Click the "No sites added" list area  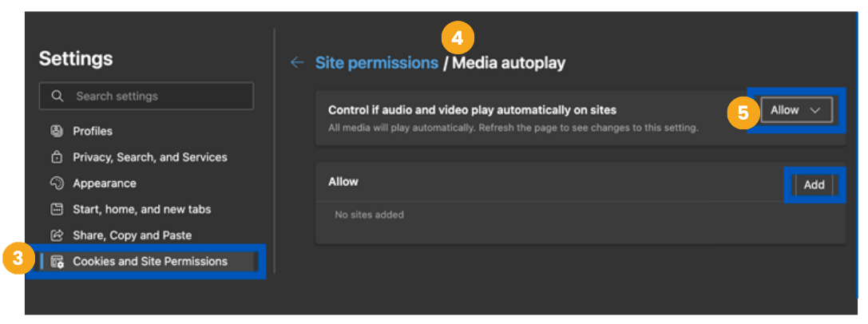[369, 215]
